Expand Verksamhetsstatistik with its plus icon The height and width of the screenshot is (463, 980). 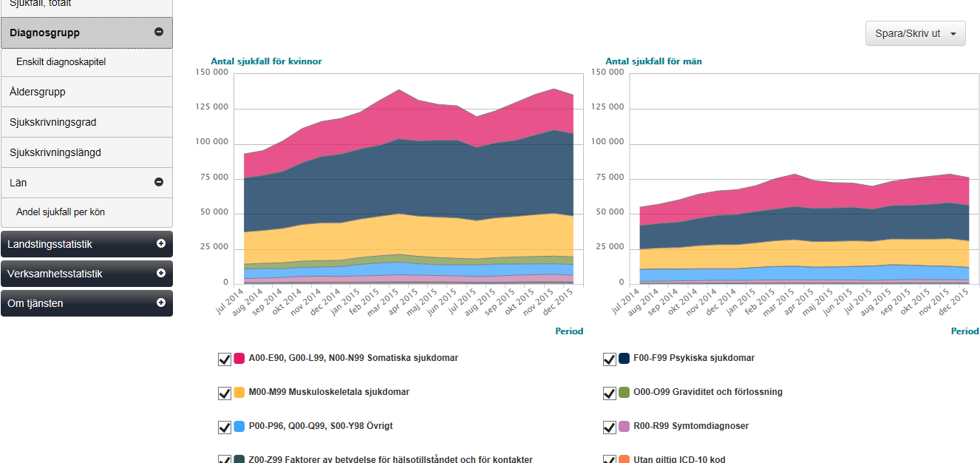pos(161,273)
